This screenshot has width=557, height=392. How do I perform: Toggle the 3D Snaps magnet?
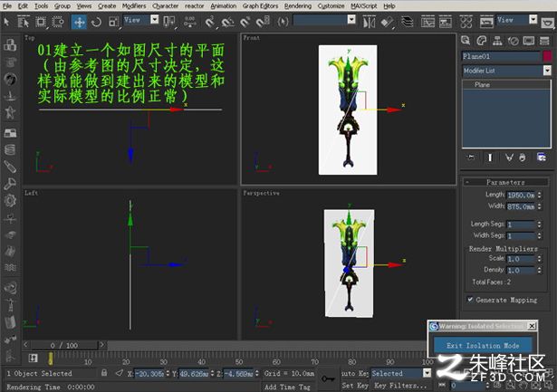(x=210, y=22)
